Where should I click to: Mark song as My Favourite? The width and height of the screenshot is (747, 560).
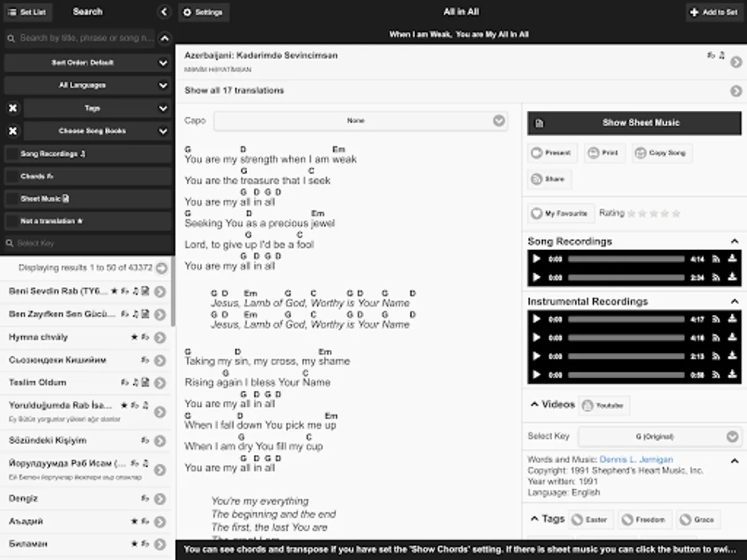[x=561, y=213]
